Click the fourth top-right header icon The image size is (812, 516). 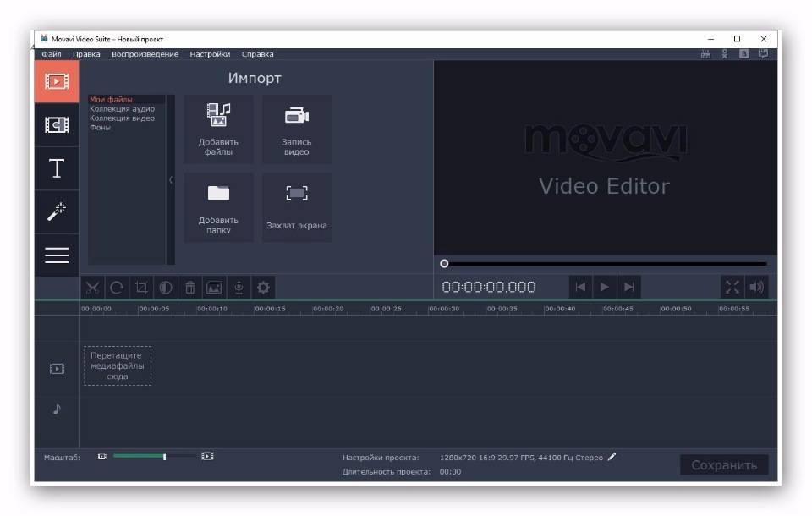coord(763,54)
